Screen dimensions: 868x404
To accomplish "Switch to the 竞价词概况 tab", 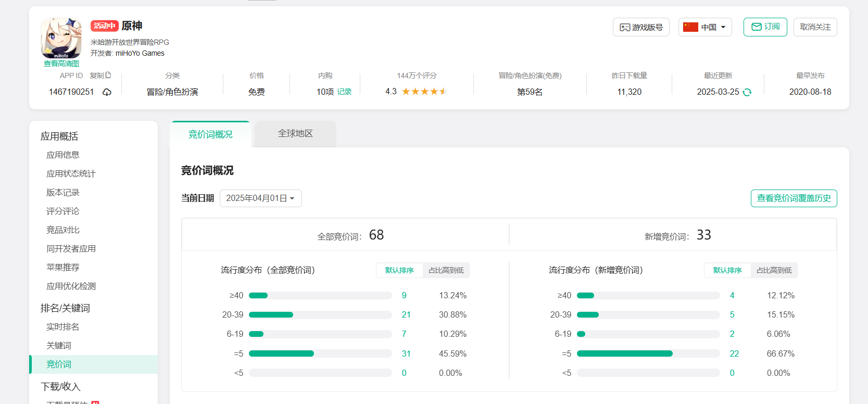I will [210, 134].
